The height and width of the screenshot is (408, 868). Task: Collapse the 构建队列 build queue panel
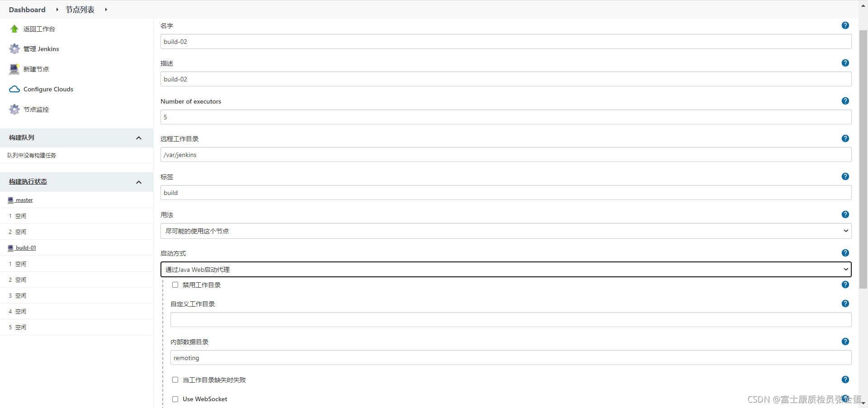[x=139, y=138]
